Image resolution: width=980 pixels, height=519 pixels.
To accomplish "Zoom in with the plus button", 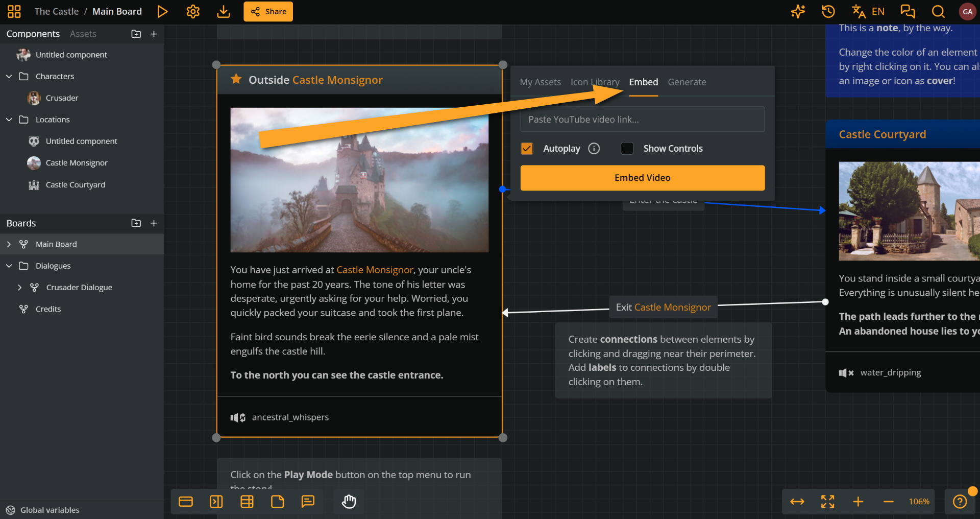I will point(859,502).
